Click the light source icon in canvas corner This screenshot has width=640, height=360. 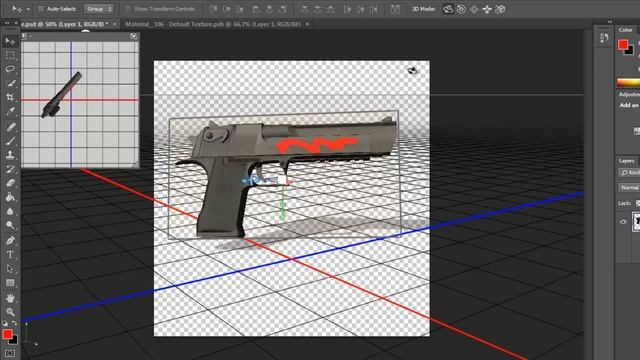pos(412,71)
